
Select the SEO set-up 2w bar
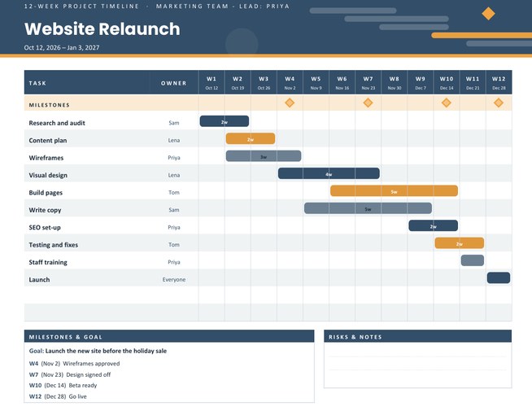click(434, 225)
